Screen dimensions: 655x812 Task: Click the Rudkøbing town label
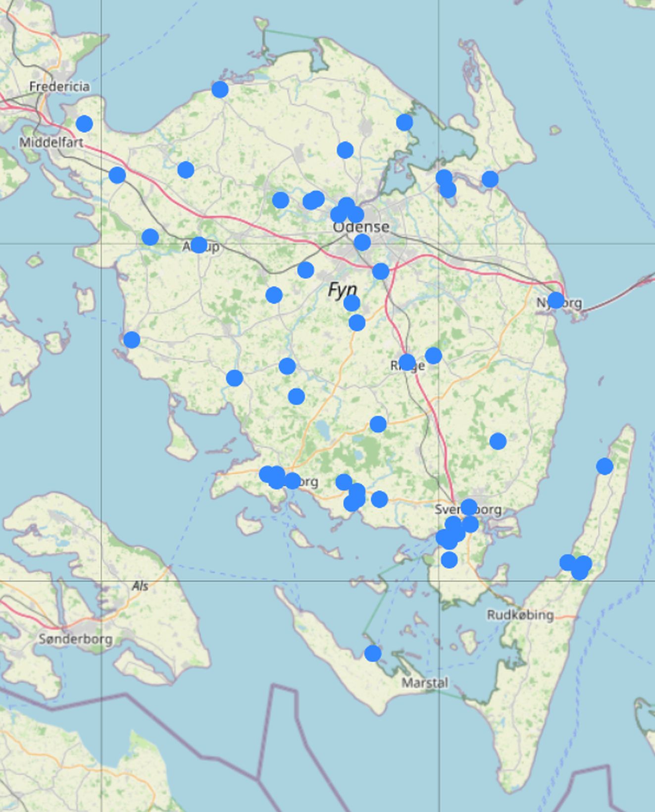(520, 615)
